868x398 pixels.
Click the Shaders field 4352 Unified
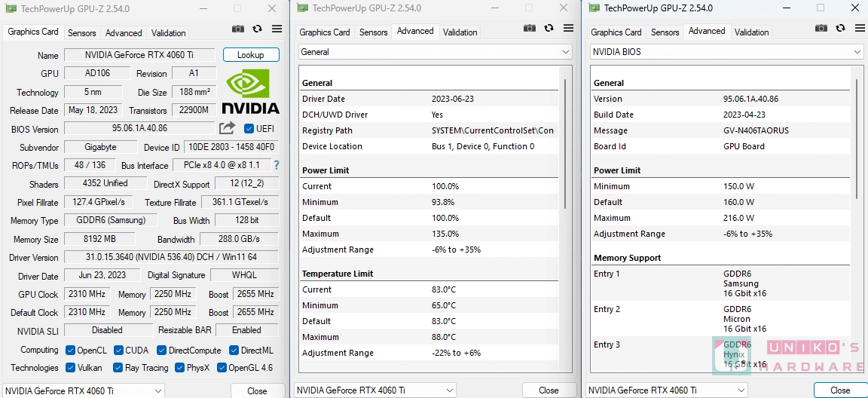pyautogui.click(x=105, y=183)
